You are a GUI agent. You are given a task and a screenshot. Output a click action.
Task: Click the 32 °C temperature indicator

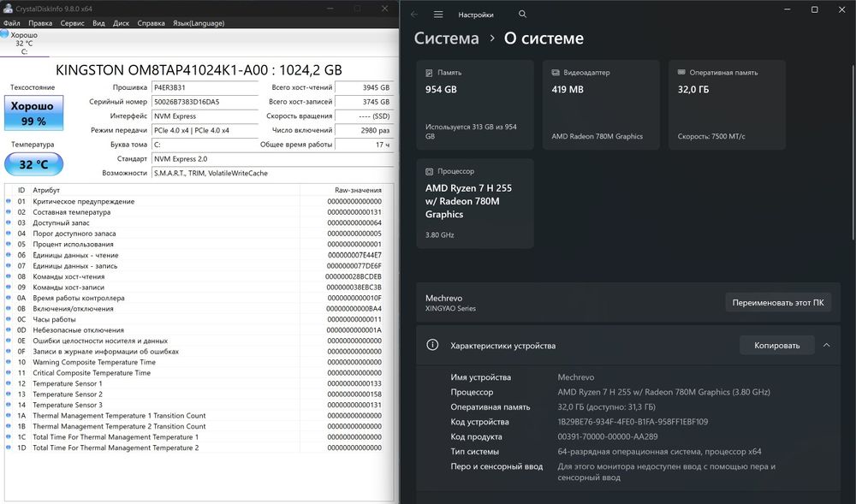pos(34,164)
